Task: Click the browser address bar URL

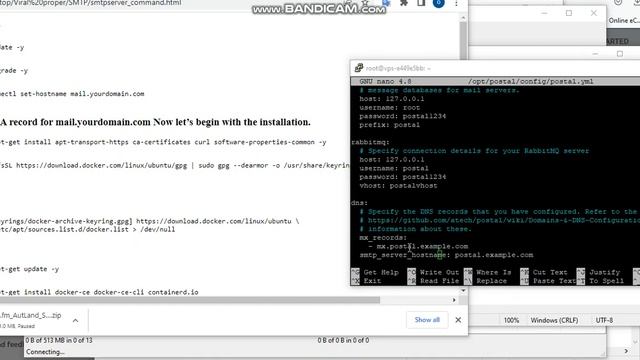Action: [x=91, y=3]
